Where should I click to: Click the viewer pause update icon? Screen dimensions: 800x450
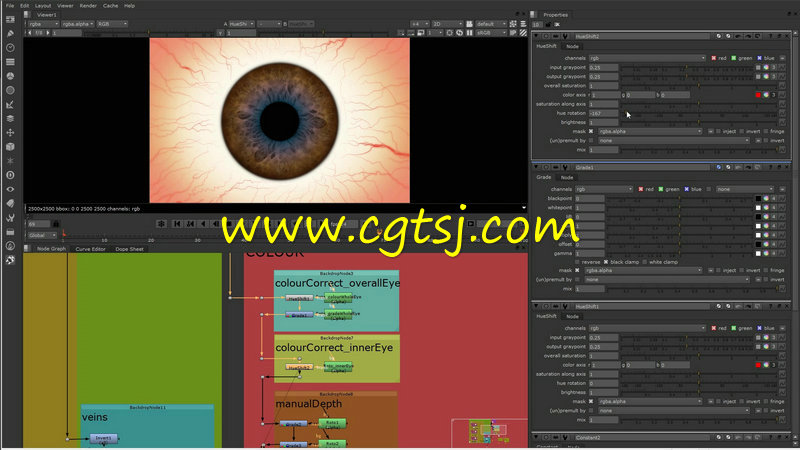coord(469,33)
